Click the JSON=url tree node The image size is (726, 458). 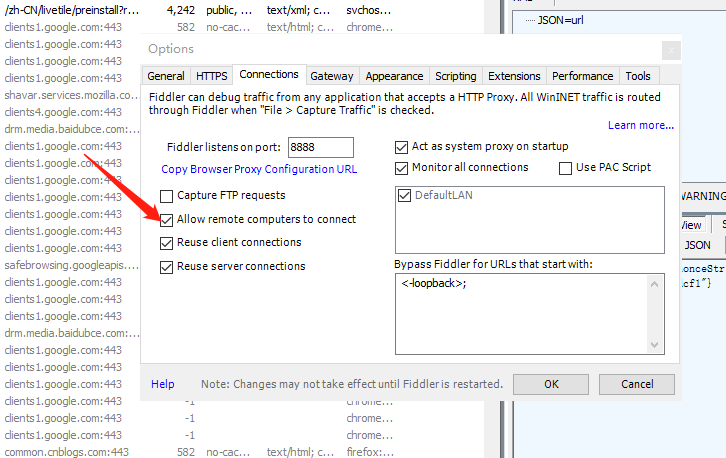[560, 20]
